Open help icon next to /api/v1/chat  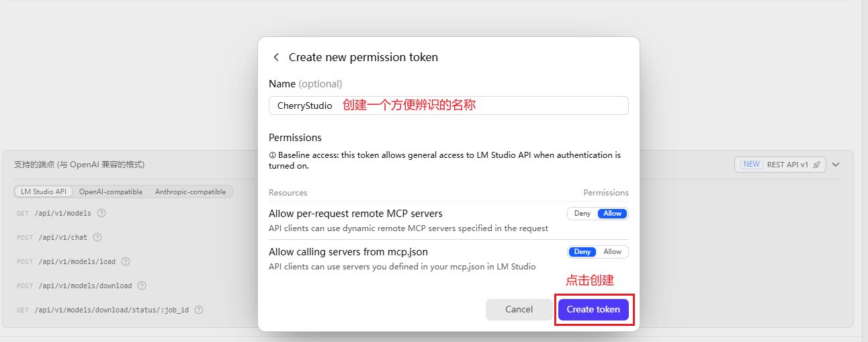tap(97, 237)
